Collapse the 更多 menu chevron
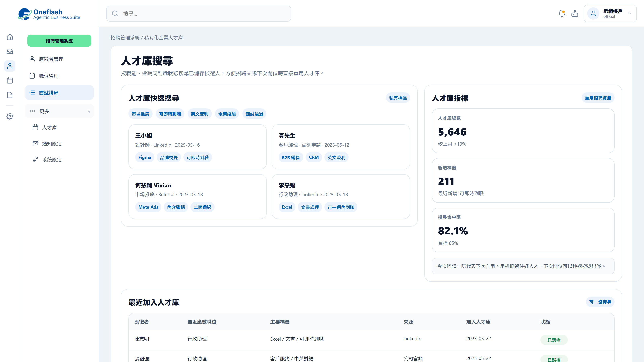 click(x=89, y=111)
